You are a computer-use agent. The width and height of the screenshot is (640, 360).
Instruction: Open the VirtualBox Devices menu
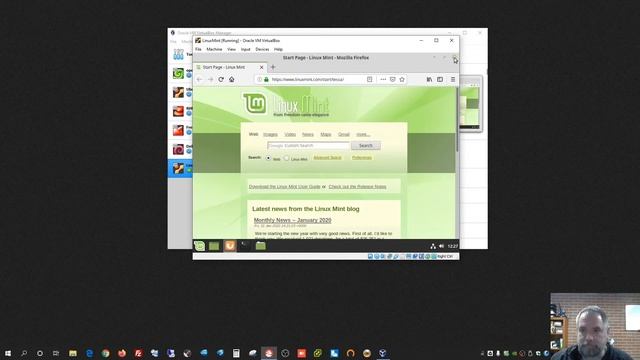pos(262,49)
